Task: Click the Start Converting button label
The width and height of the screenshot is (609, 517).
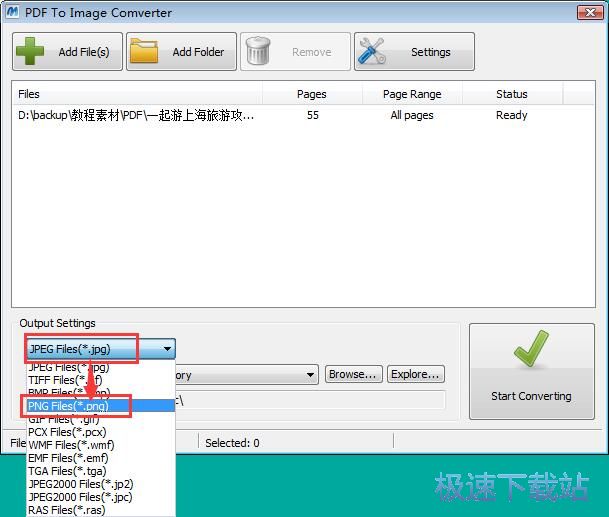Action: click(531, 396)
